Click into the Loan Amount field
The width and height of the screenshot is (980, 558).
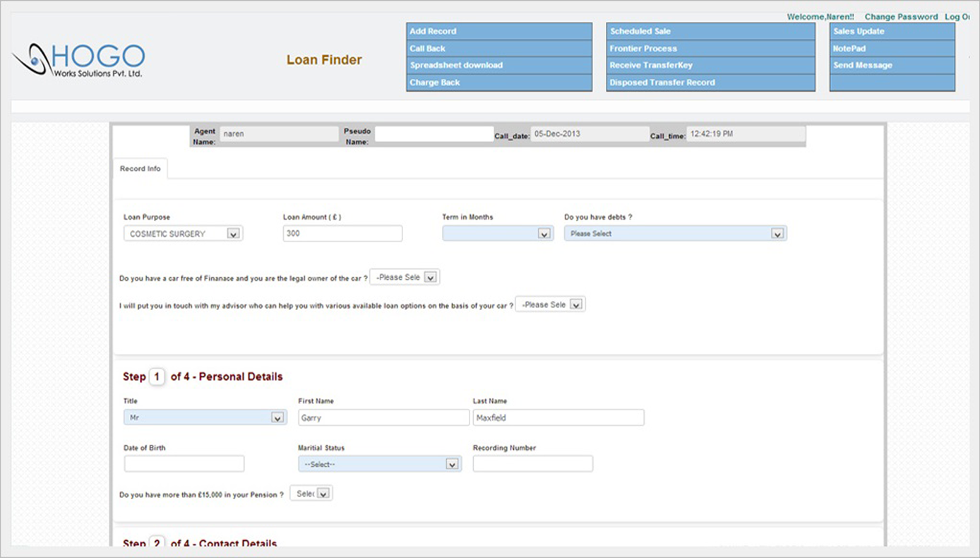tap(342, 234)
